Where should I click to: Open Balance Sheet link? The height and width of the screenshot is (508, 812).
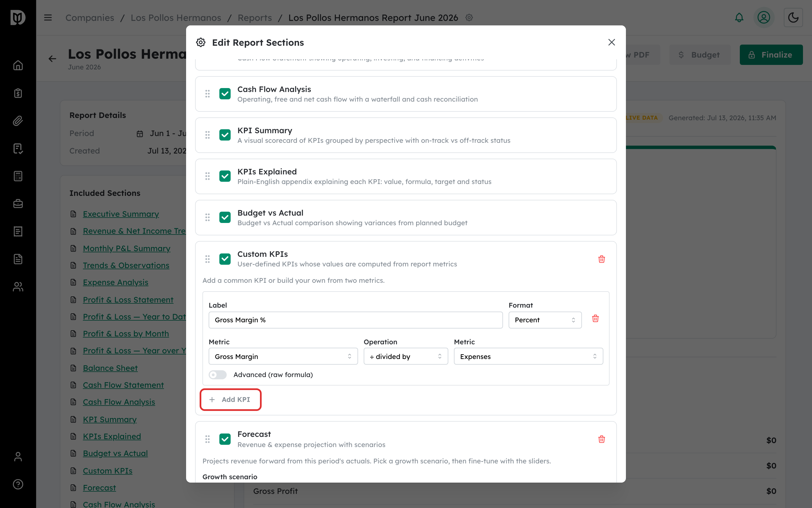pyautogui.click(x=110, y=368)
